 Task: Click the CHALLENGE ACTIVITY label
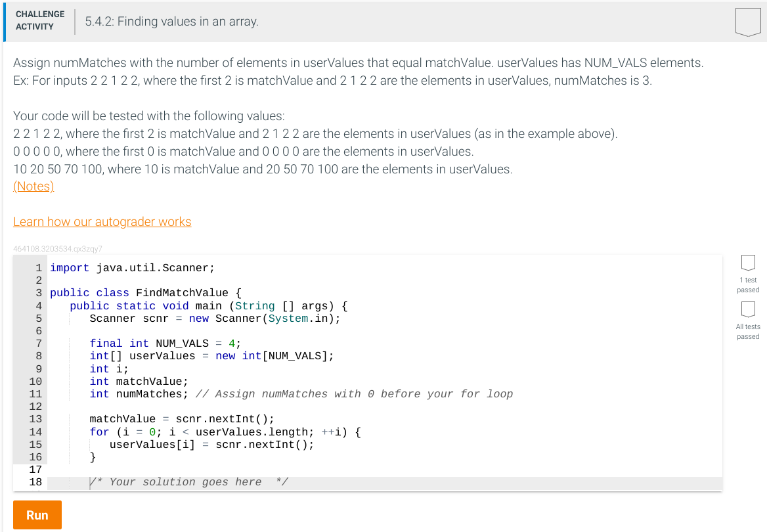[39, 20]
